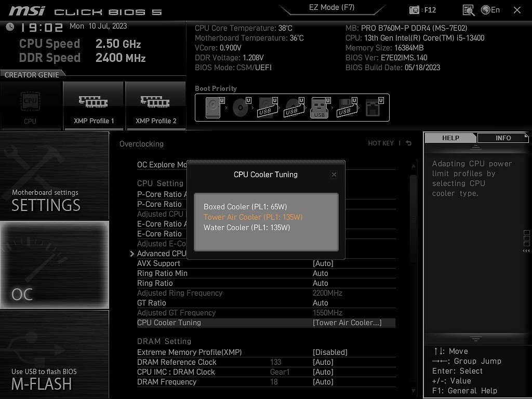Open the BIOS search magnifier icon
The height and width of the screenshot is (399, 532).
[x=469, y=10]
